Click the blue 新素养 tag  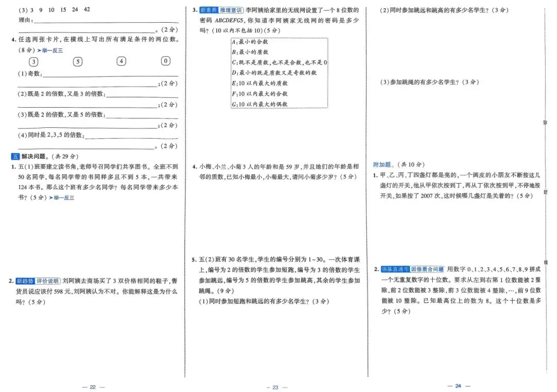point(208,10)
